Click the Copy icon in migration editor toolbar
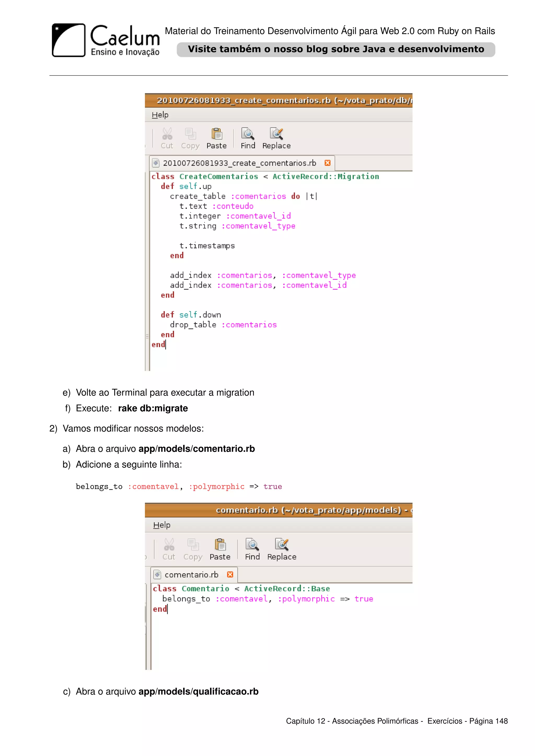Image resolution: width=535 pixels, height=756 pixels. pos(190,134)
